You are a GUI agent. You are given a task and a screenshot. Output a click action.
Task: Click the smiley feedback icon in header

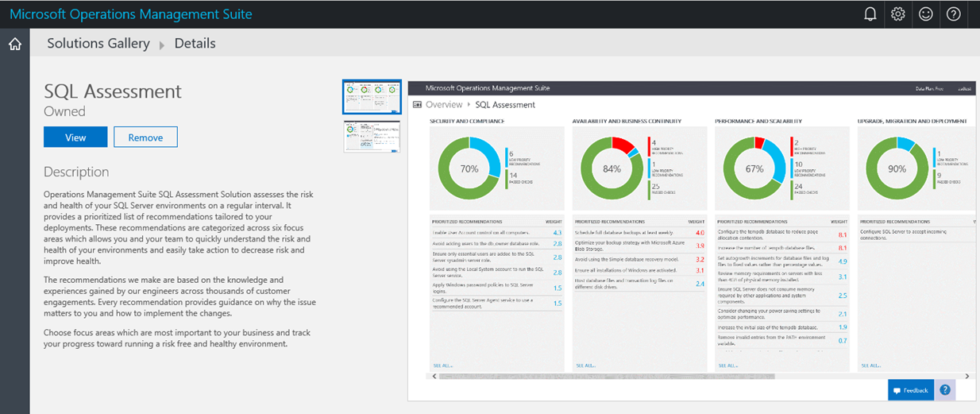click(x=926, y=14)
